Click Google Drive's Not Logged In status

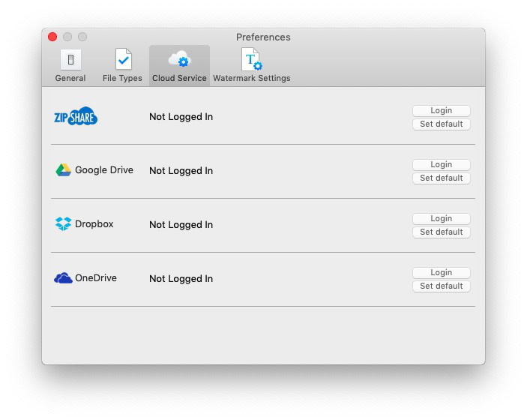tap(181, 171)
